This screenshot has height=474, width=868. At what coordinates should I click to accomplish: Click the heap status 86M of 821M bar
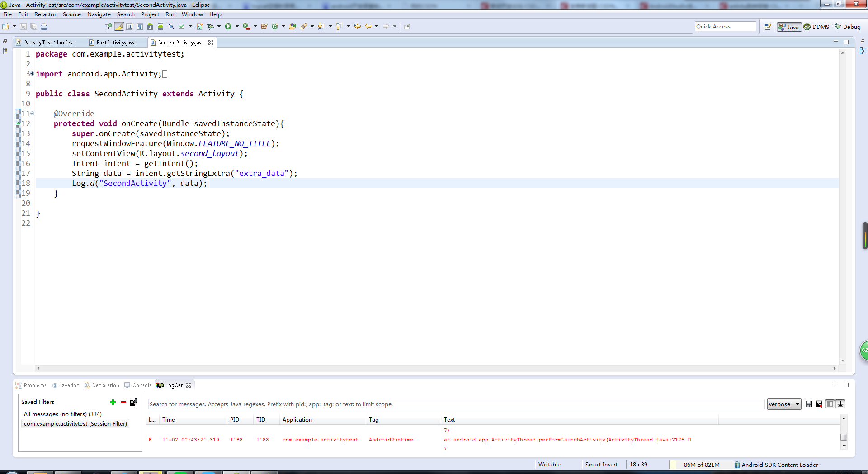pos(701,465)
